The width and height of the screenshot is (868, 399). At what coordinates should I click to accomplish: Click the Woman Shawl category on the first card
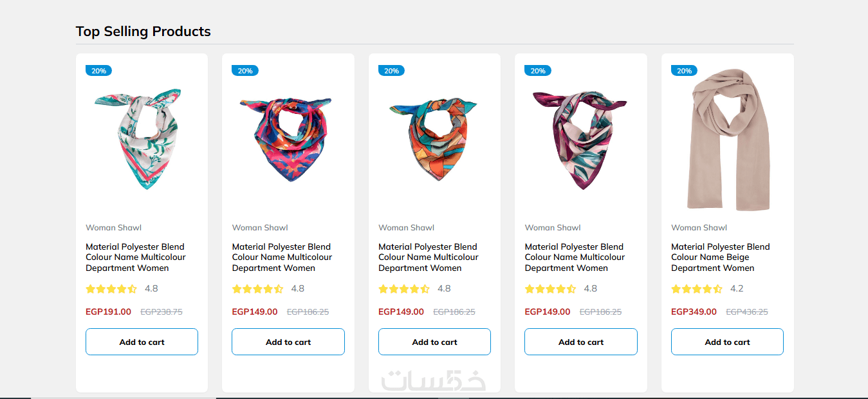(113, 227)
